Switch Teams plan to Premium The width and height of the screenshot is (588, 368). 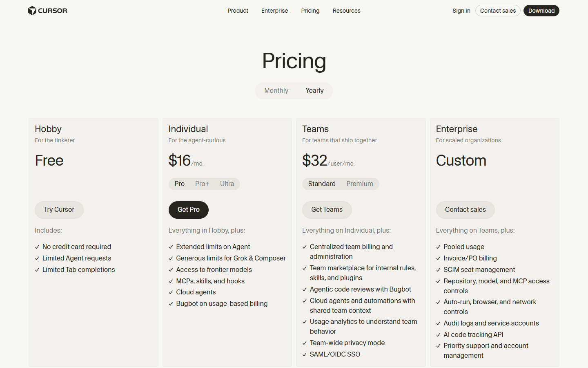click(x=360, y=184)
